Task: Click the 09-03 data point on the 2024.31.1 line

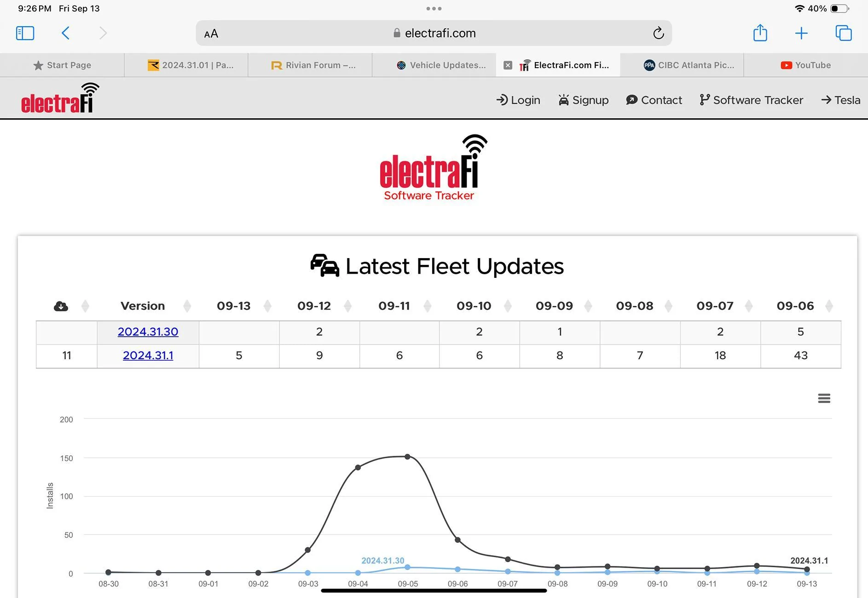Action: (x=308, y=550)
